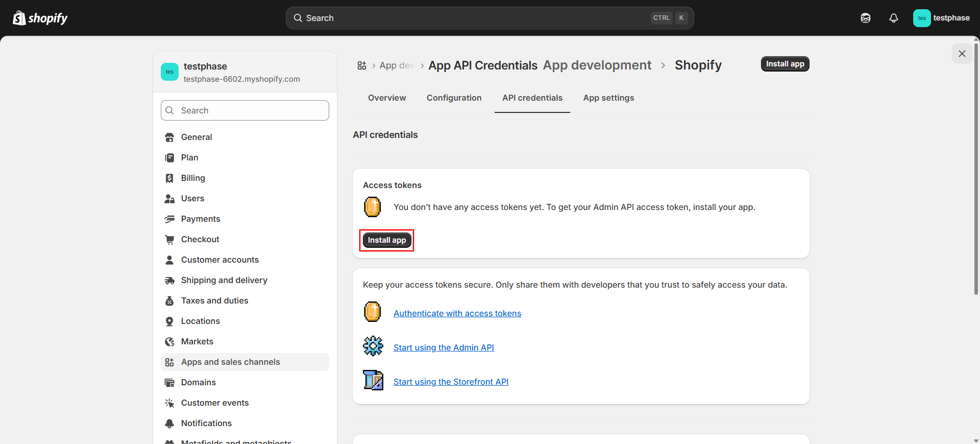Click the Customer events icon
This screenshot has width=980, height=444.
click(x=169, y=403)
